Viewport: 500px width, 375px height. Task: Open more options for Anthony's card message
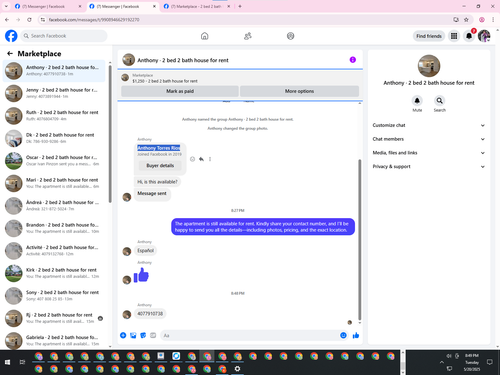(210, 159)
